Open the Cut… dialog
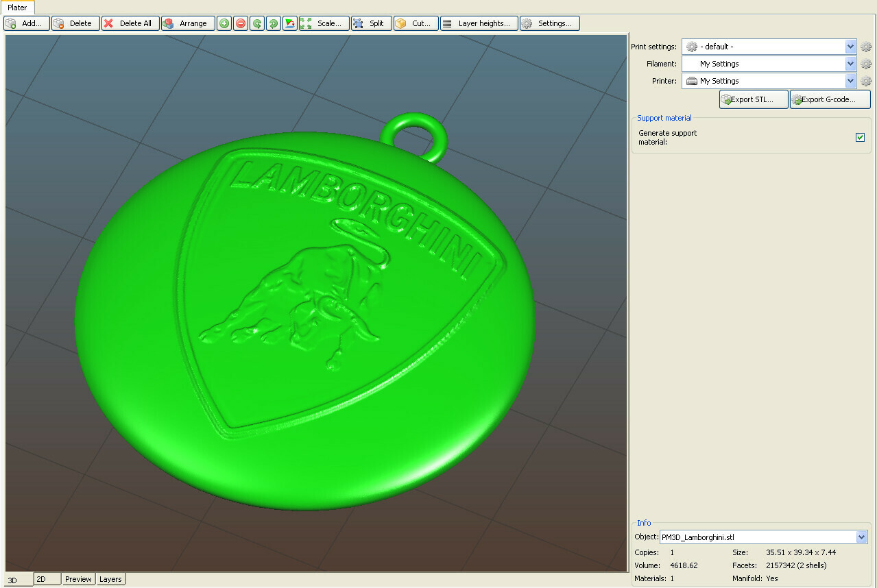 (x=416, y=23)
